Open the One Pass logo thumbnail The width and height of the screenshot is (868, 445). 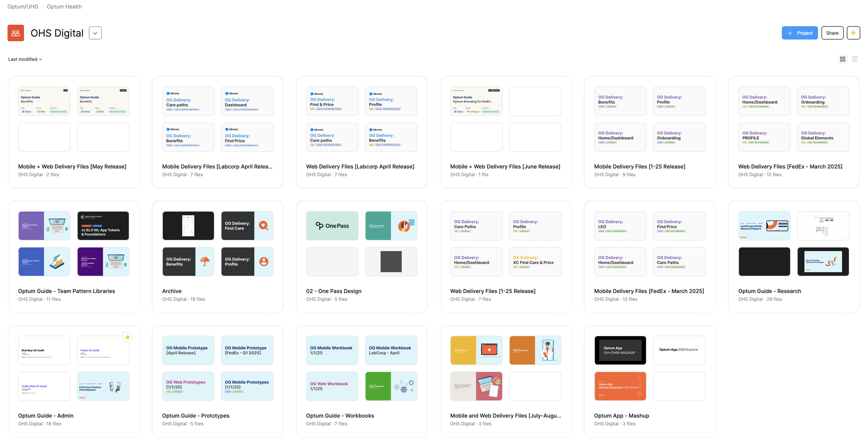[x=332, y=226]
